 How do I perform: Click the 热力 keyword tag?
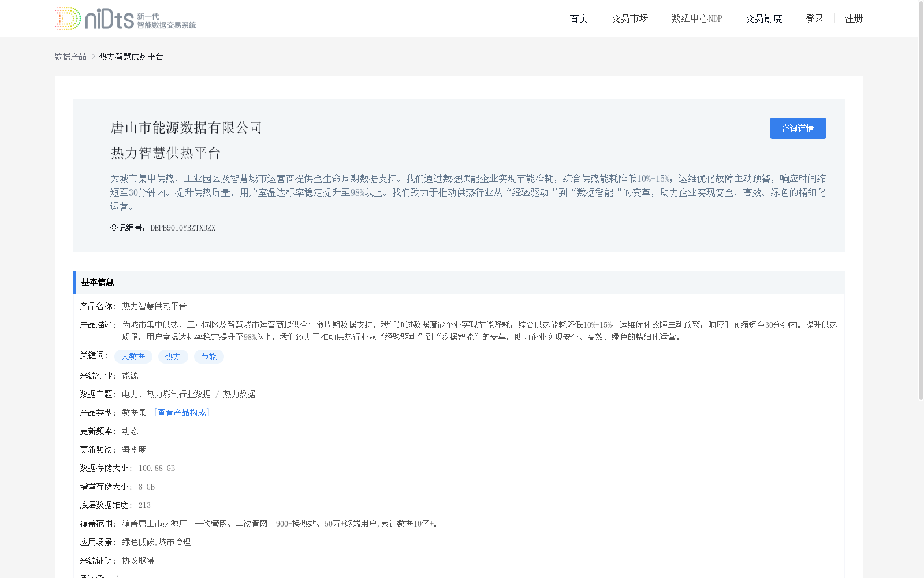pyautogui.click(x=173, y=357)
